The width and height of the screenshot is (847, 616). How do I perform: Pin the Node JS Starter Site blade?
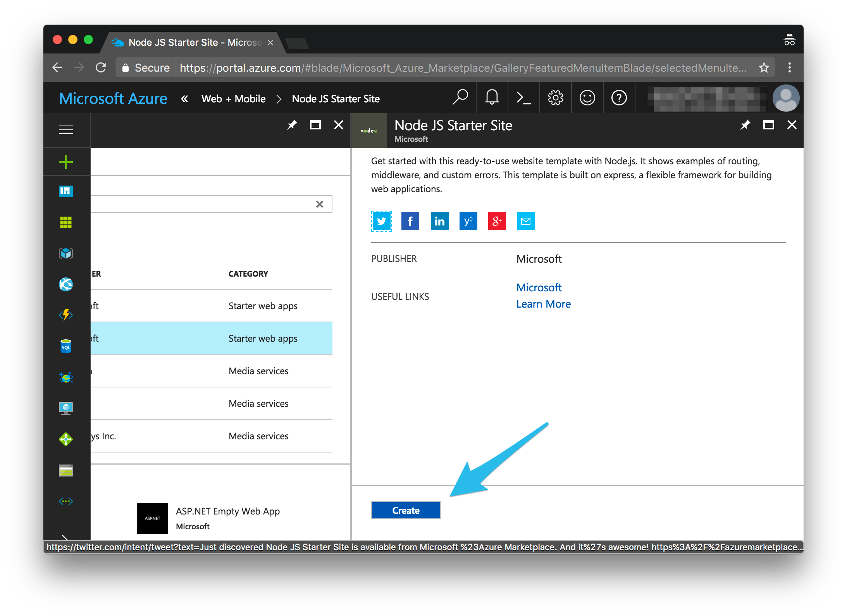[745, 125]
